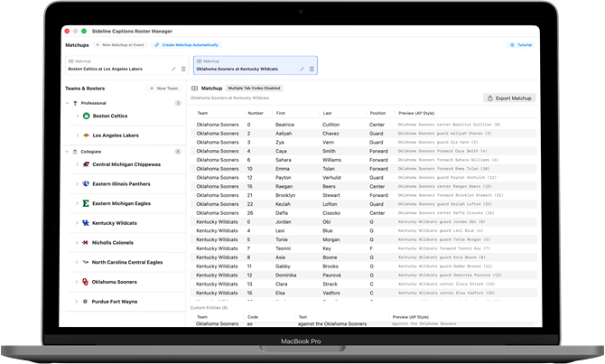Viewport: 605px width, 364px height.
Task: Click Create Matchup Automatically
Action: (x=186, y=44)
